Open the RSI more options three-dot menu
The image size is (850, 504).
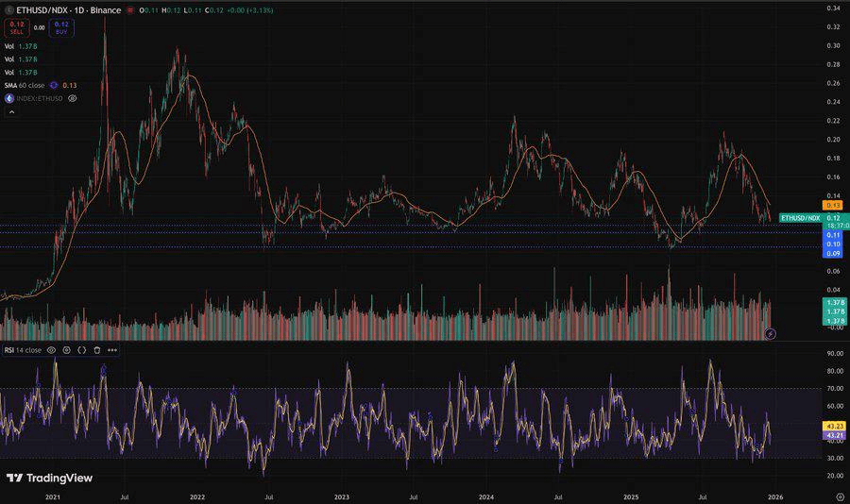tap(112, 350)
